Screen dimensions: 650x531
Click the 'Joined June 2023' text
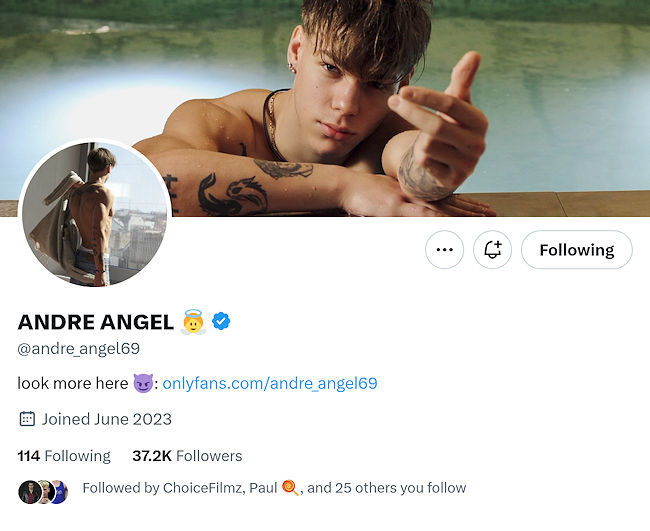pos(107,419)
